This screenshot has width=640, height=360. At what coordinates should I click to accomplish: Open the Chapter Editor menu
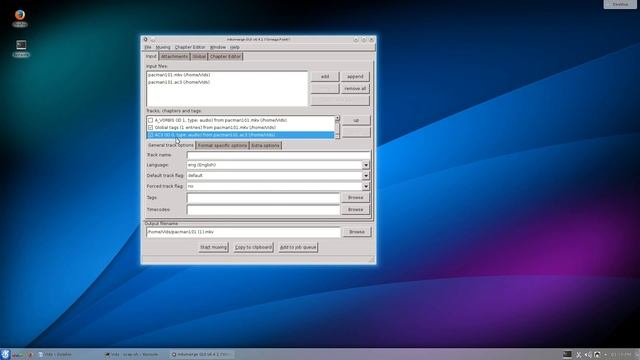(x=190, y=47)
